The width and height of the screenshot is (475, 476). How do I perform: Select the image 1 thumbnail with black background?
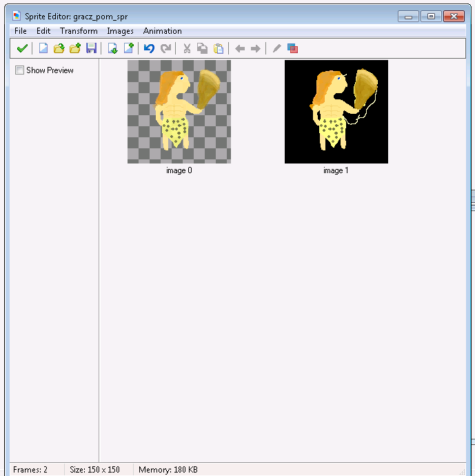click(336, 112)
